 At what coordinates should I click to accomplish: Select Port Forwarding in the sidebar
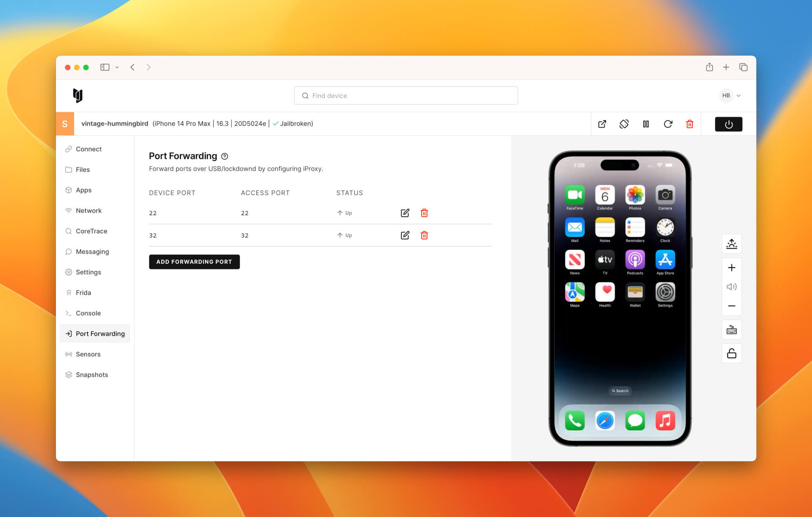click(95, 334)
